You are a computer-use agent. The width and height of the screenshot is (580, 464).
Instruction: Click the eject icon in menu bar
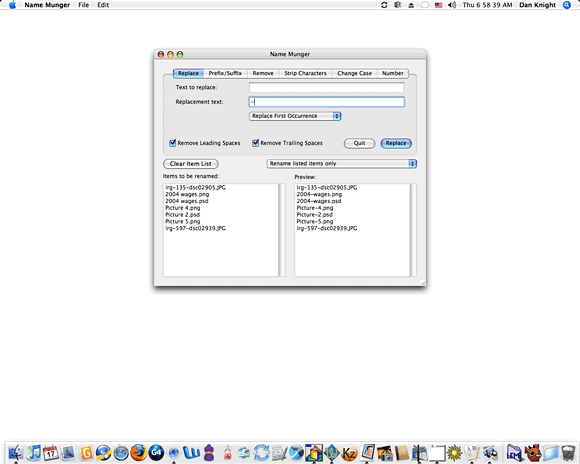pos(411,5)
